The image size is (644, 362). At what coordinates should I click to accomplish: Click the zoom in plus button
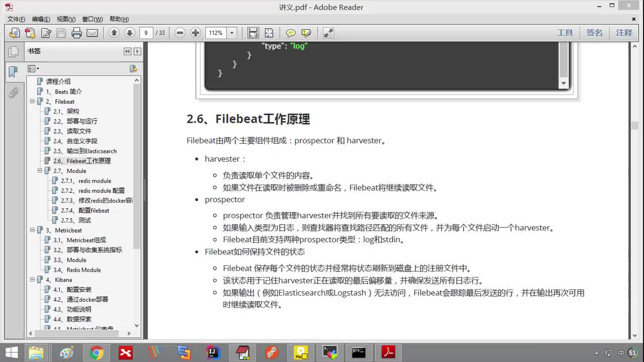(195, 33)
